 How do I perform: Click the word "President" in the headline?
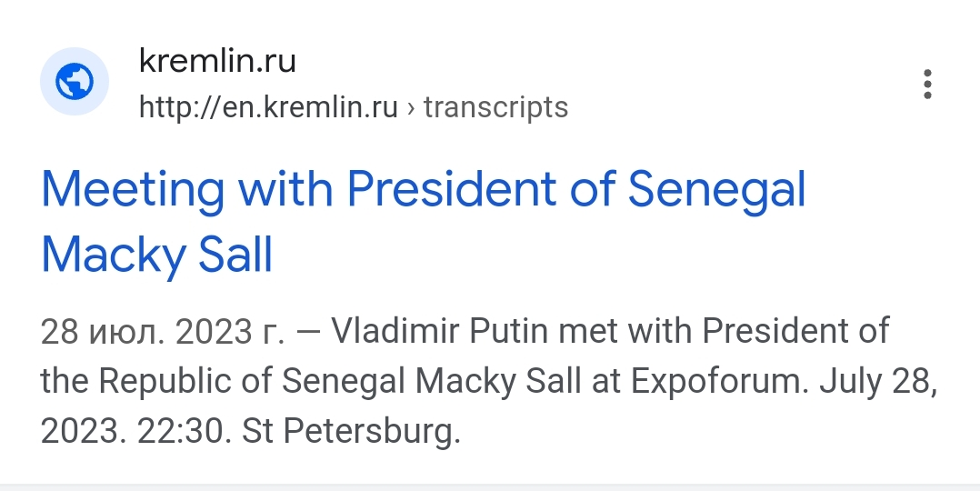tap(451, 190)
